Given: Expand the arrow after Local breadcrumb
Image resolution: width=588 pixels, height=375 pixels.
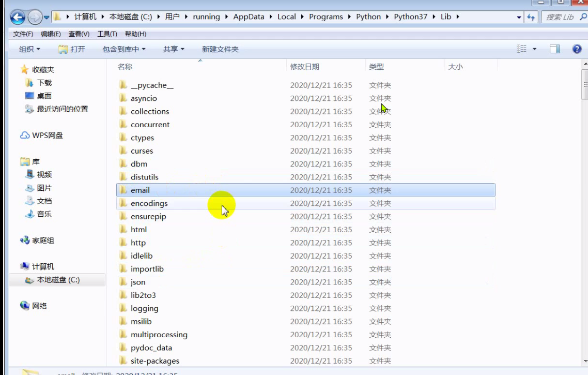Looking at the screenshot, I should pyautogui.click(x=302, y=17).
